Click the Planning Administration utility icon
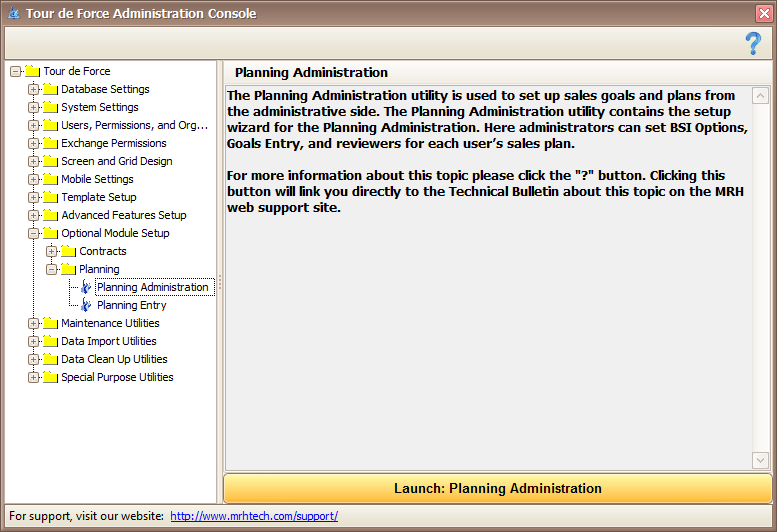This screenshot has width=777, height=532. click(x=86, y=287)
